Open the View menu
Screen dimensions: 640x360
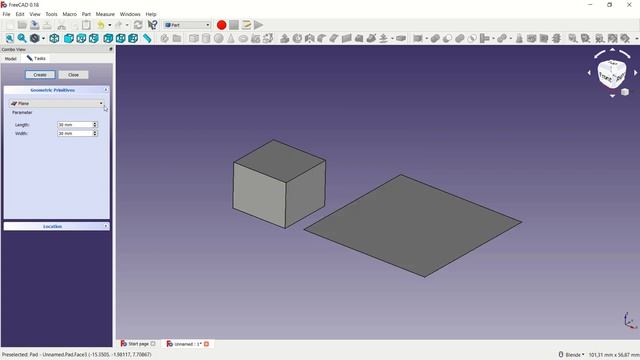point(35,14)
